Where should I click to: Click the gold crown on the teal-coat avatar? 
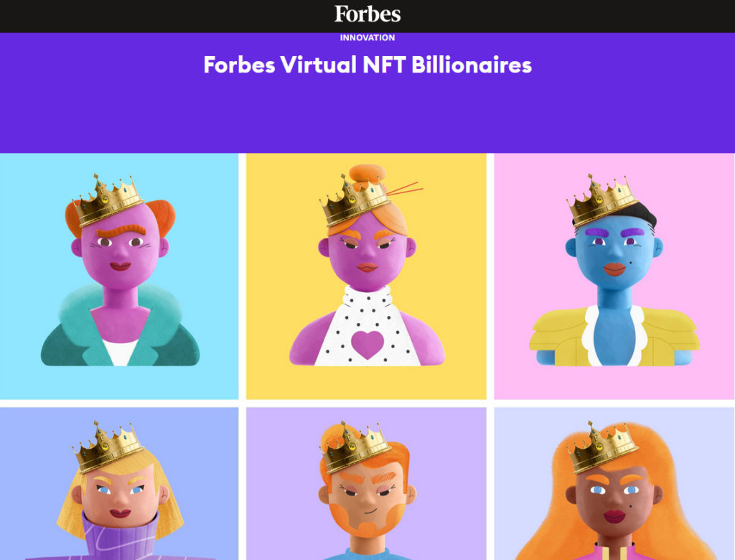108,200
